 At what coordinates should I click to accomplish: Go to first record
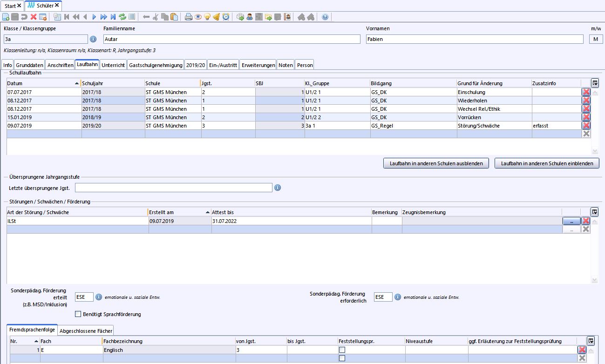(x=67, y=17)
